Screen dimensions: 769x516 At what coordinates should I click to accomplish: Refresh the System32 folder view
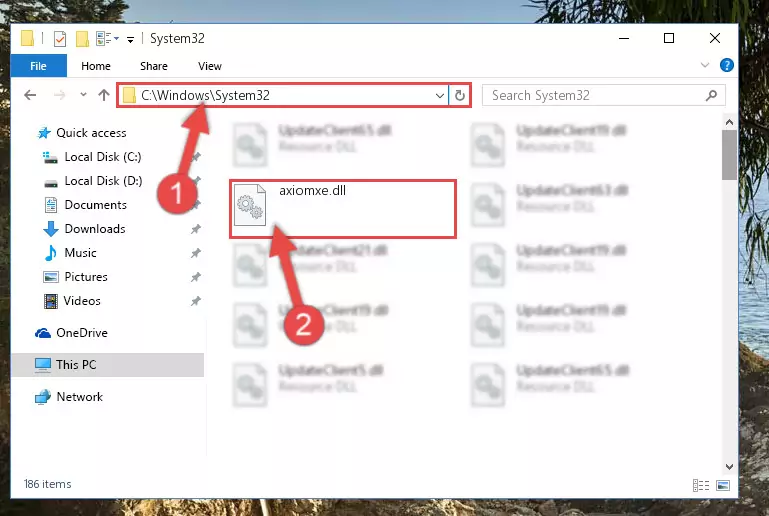tap(460, 95)
